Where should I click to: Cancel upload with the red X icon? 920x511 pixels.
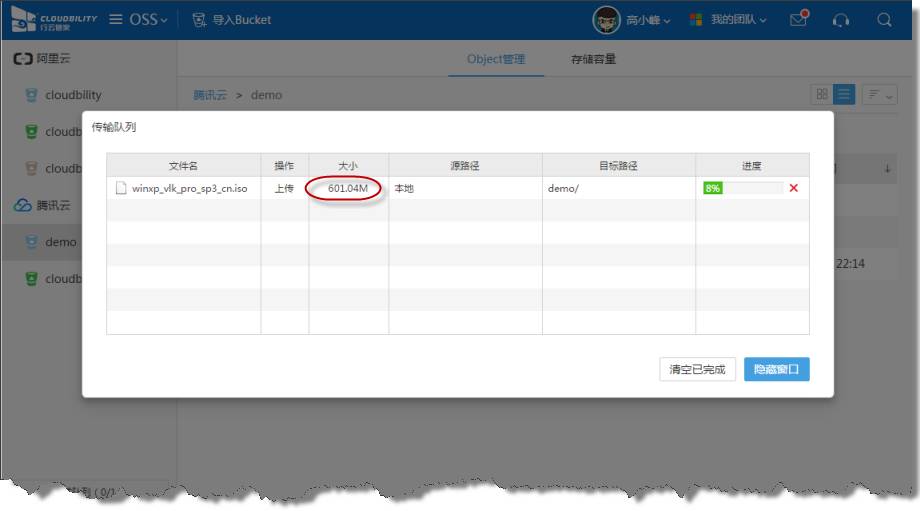793,188
